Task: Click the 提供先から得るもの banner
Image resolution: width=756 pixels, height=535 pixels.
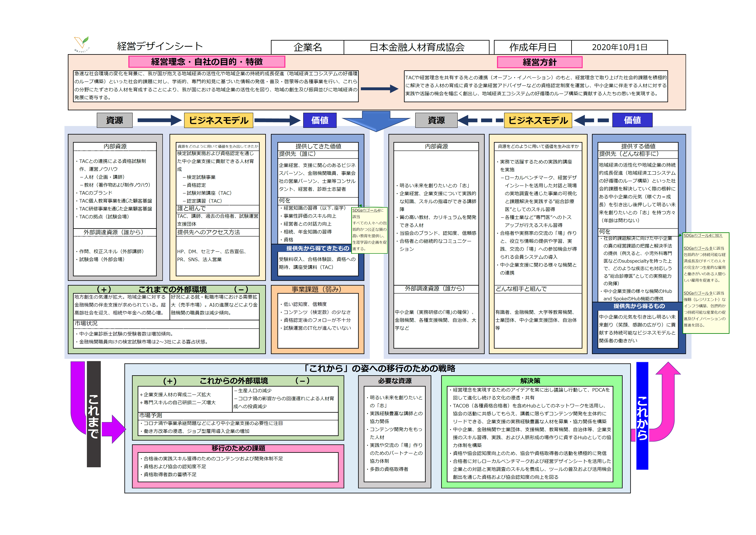Action: click(x=639, y=306)
